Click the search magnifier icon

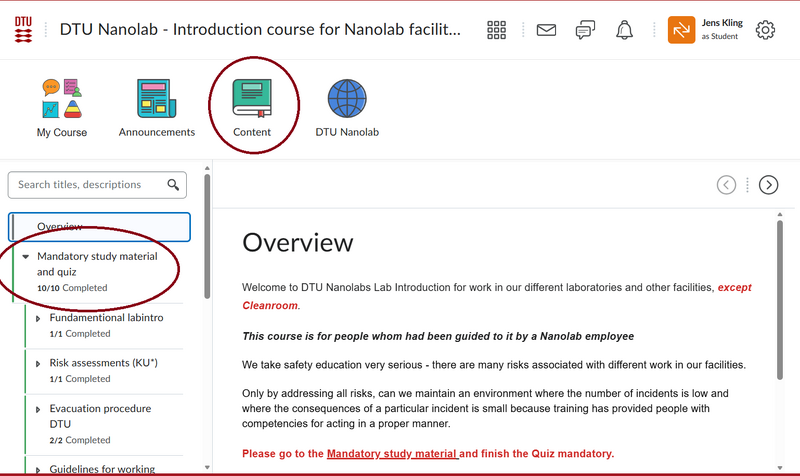(x=173, y=185)
